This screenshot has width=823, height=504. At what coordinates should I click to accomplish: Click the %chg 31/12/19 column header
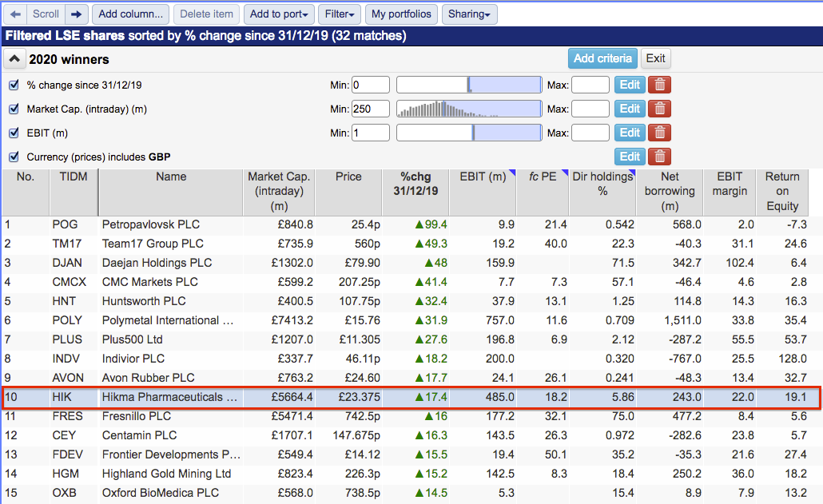(x=415, y=192)
